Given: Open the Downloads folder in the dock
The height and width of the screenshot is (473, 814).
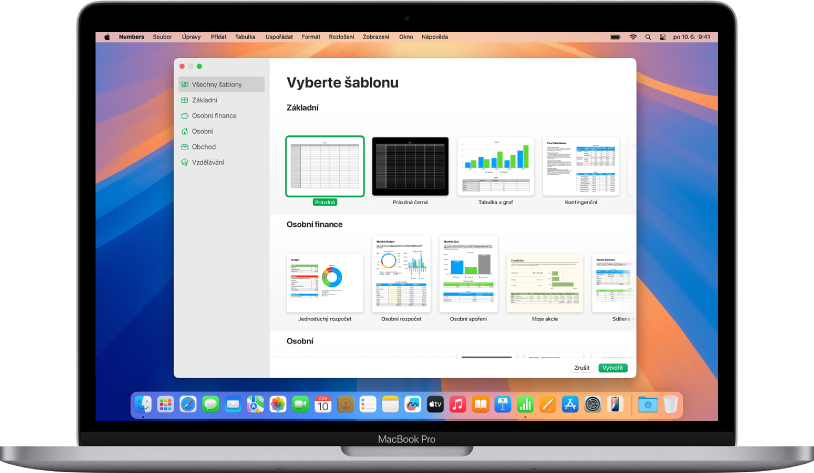Looking at the screenshot, I should [x=647, y=404].
